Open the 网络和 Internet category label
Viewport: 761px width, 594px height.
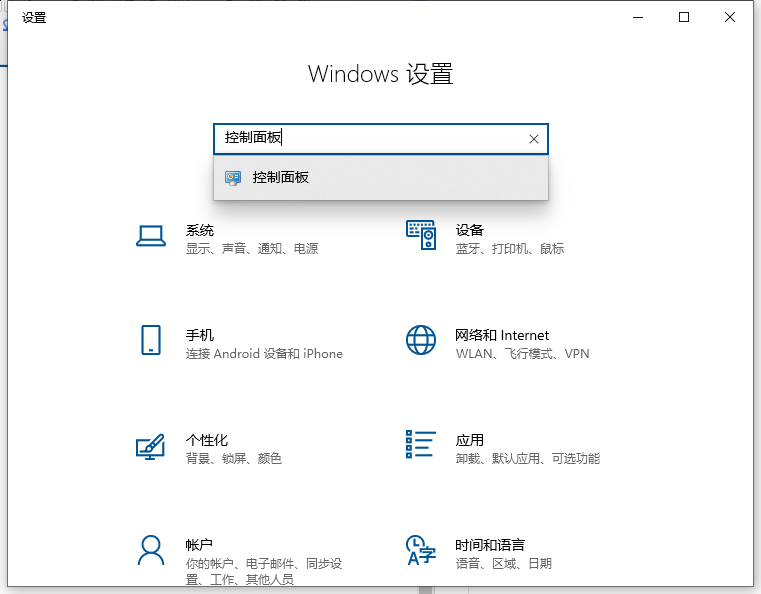502,335
